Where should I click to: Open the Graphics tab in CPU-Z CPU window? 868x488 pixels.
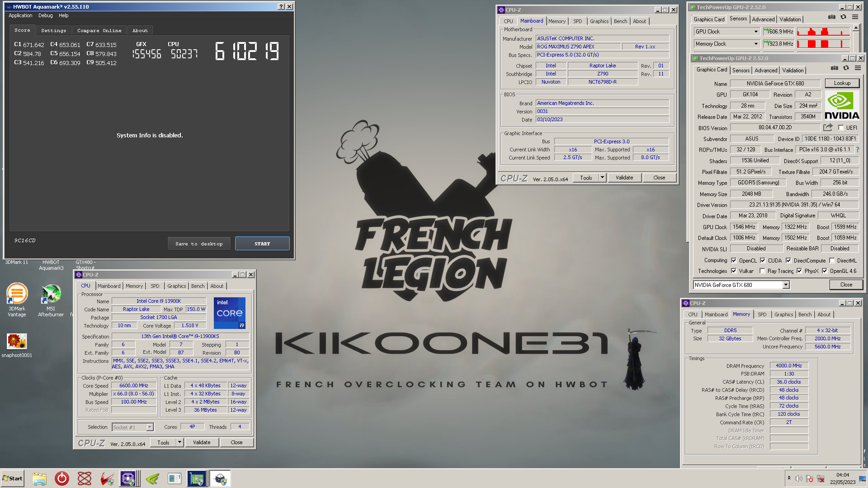click(x=176, y=286)
